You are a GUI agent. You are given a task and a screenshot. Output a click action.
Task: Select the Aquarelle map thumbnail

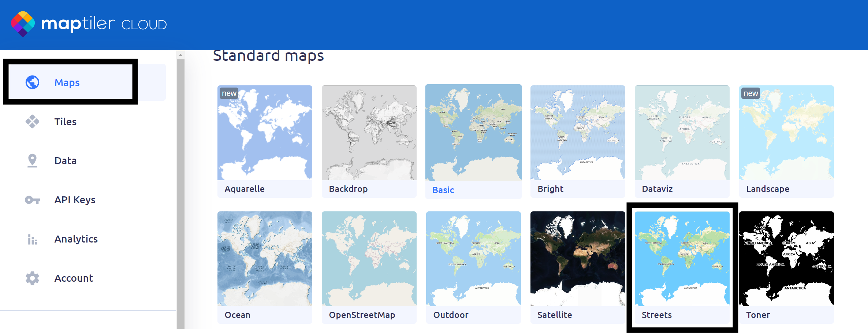(265, 133)
